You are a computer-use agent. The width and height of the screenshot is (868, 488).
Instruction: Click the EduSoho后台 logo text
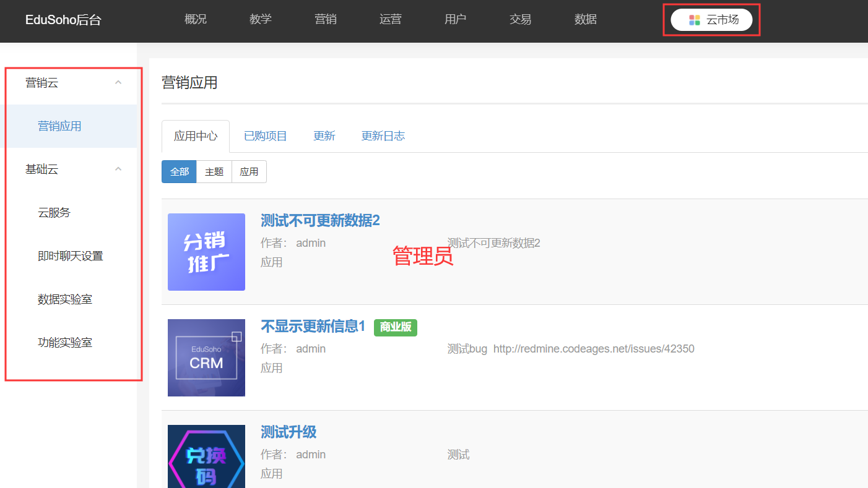[63, 20]
